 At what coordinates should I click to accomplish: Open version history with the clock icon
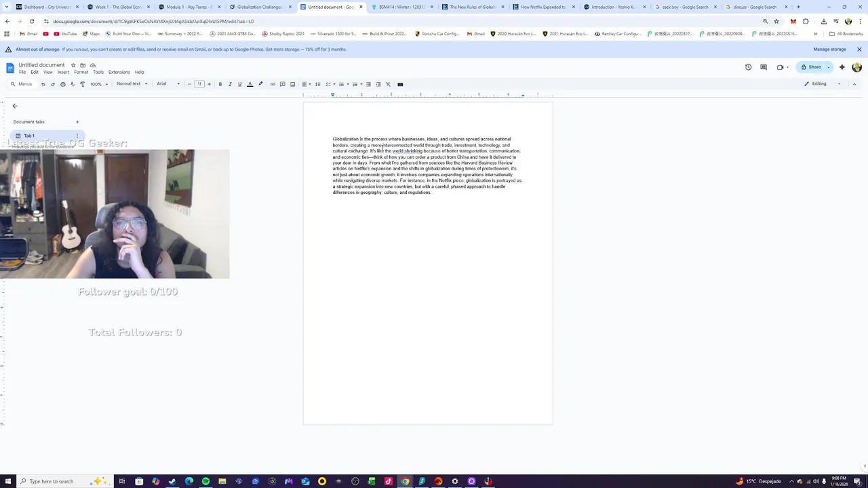click(x=748, y=67)
